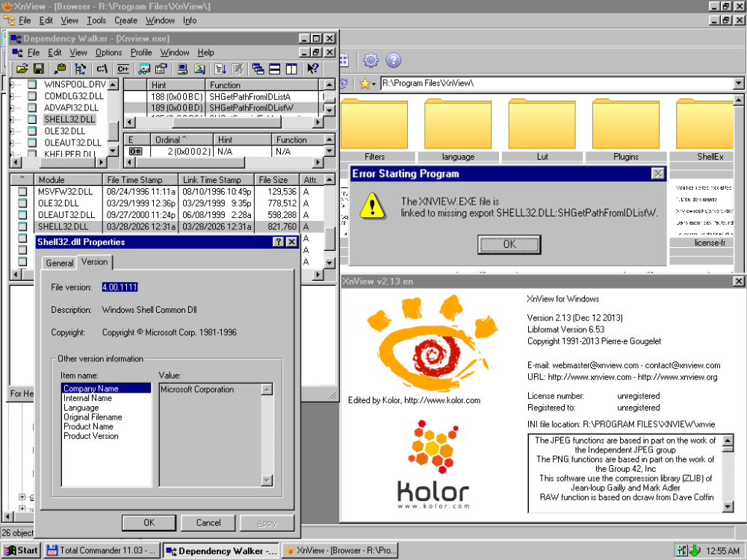Click the Start button on the taskbar
This screenshot has height=560, width=747.
point(22,550)
